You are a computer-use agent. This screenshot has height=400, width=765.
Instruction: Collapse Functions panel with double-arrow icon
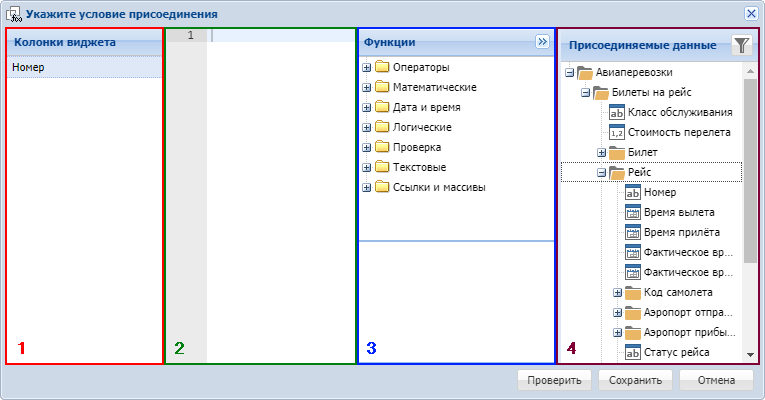[x=543, y=42]
